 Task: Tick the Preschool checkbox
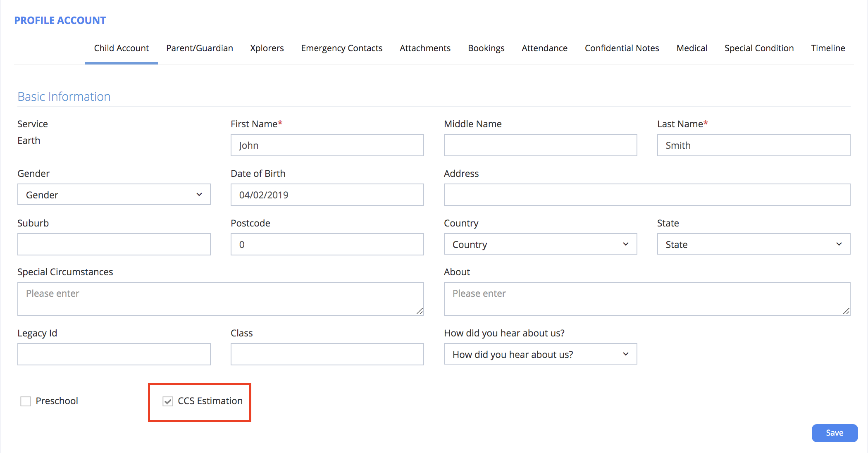pyautogui.click(x=26, y=401)
